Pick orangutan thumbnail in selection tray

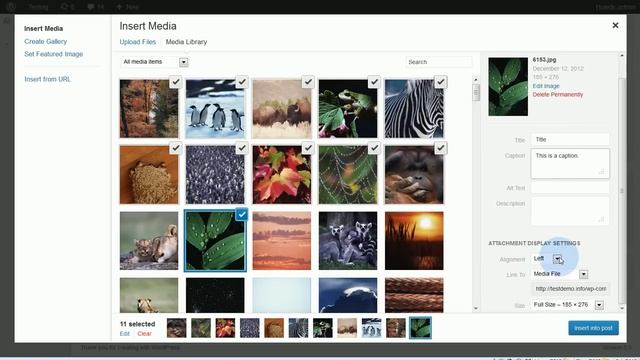176,328
